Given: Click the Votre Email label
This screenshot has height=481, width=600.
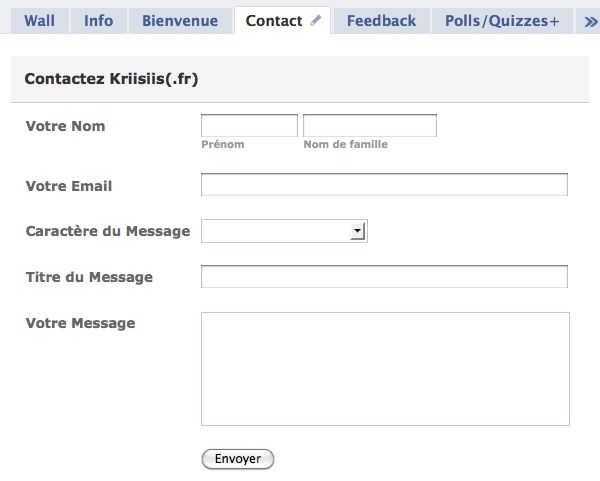Looking at the screenshot, I should [x=69, y=186].
